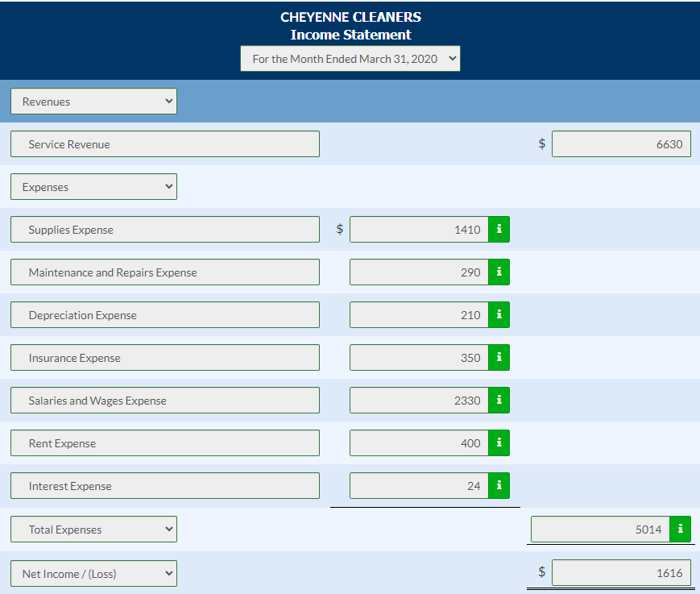700x594 pixels.
Task: Open the Total Expenses label dropdown
Action: (x=93, y=529)
